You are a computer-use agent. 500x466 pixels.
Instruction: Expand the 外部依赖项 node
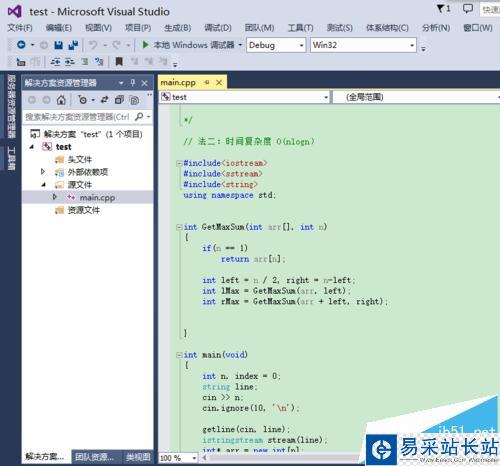point(43,172)
